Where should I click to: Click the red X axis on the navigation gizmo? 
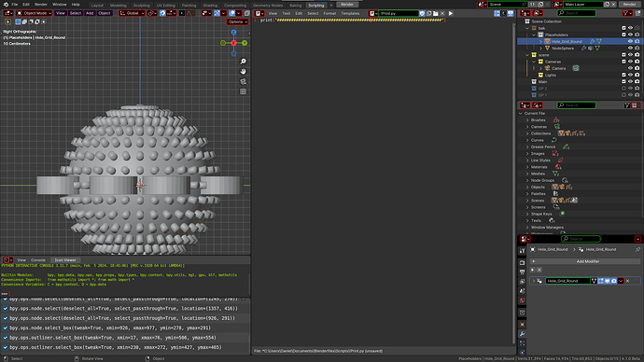233,43
